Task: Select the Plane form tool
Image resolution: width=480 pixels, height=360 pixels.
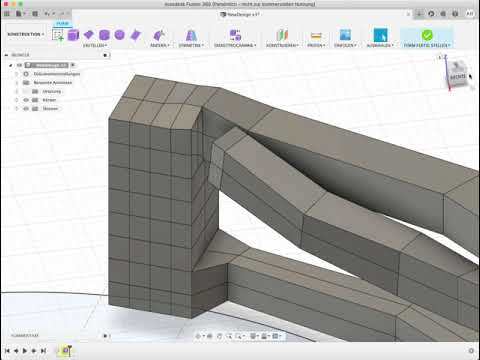Action: coord(89,35)
